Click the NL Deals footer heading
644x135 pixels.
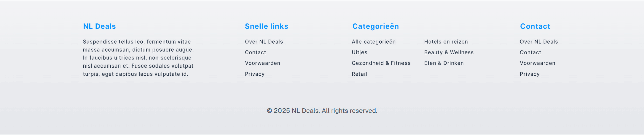[99, 26]
